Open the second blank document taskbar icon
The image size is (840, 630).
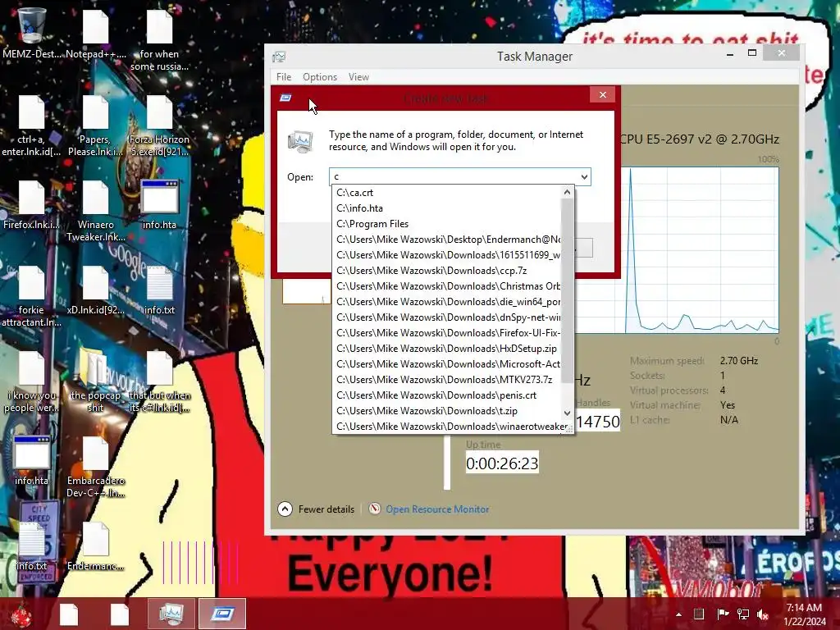pyautogui.click(x=120, y=614)
